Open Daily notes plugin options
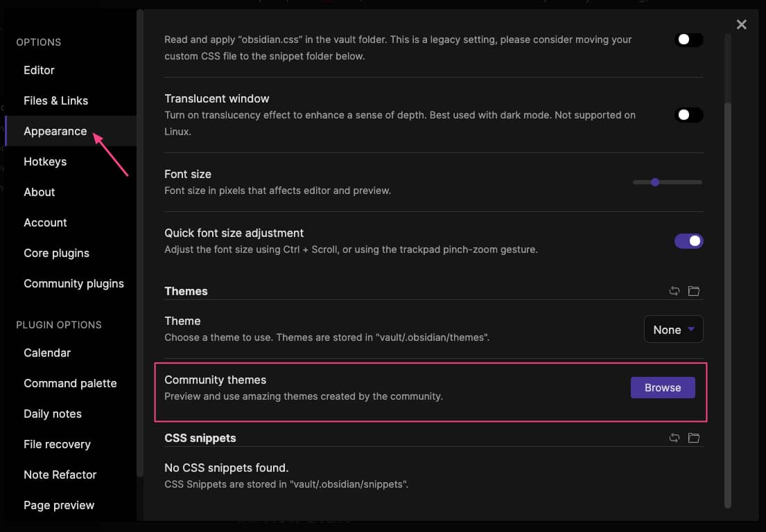 point(70,414)
